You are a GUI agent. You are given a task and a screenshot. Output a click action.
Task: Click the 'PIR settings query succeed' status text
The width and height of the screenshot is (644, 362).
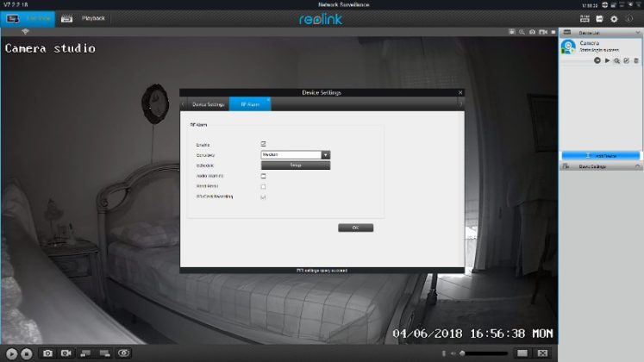[322, 271]
